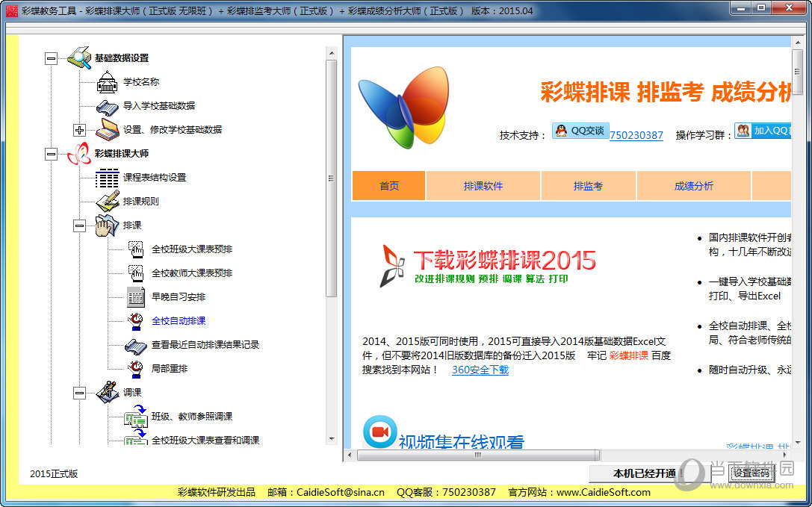This screenshot has height=507, width=812.
Task: Open the 排监考 tab
Action: pyautogui.click(x=589, y=186)
